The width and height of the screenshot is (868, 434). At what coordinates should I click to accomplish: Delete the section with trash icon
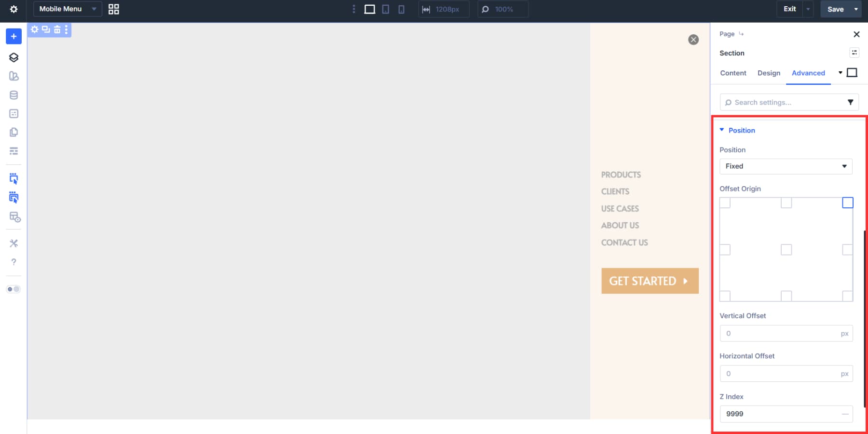click(x=56, y=29)
